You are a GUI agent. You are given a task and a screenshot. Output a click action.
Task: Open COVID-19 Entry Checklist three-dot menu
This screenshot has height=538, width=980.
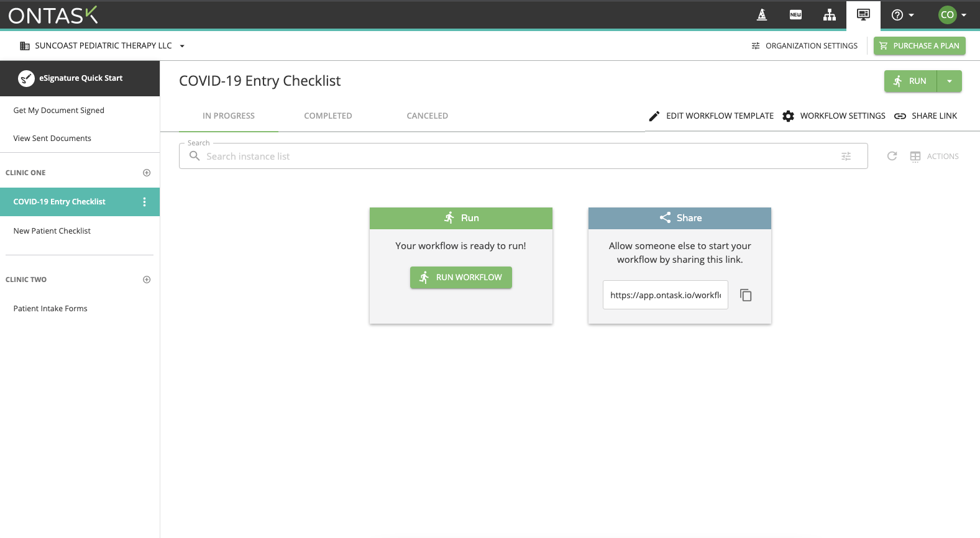[145, 202]
